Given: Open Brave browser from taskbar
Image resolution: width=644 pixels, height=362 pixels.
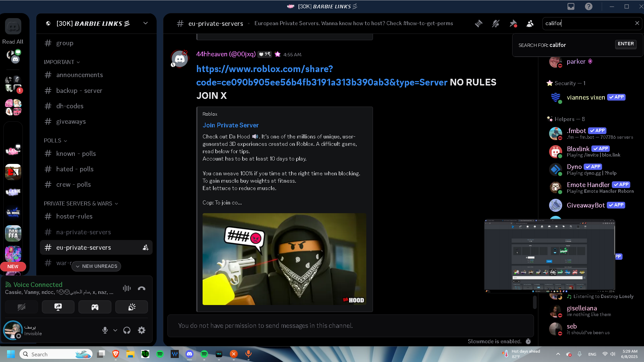Looking at the screenshot, I should (116, 354).
